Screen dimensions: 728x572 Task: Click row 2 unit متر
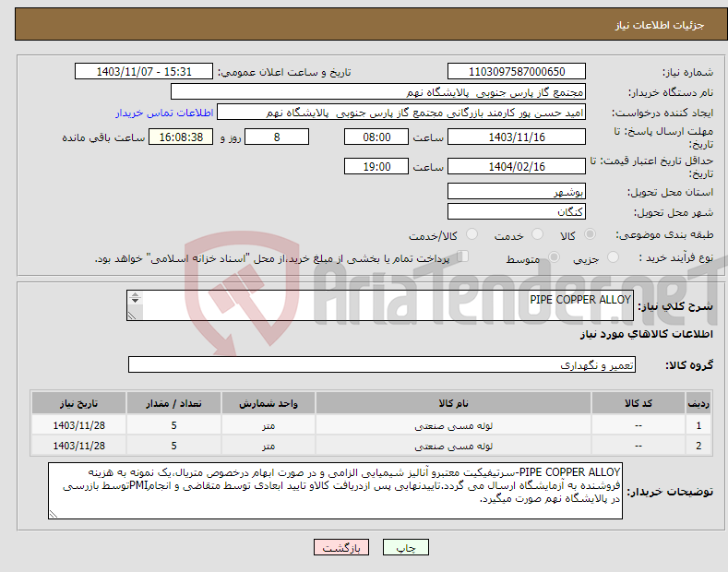pyautogui.click(x=269, y=446)
